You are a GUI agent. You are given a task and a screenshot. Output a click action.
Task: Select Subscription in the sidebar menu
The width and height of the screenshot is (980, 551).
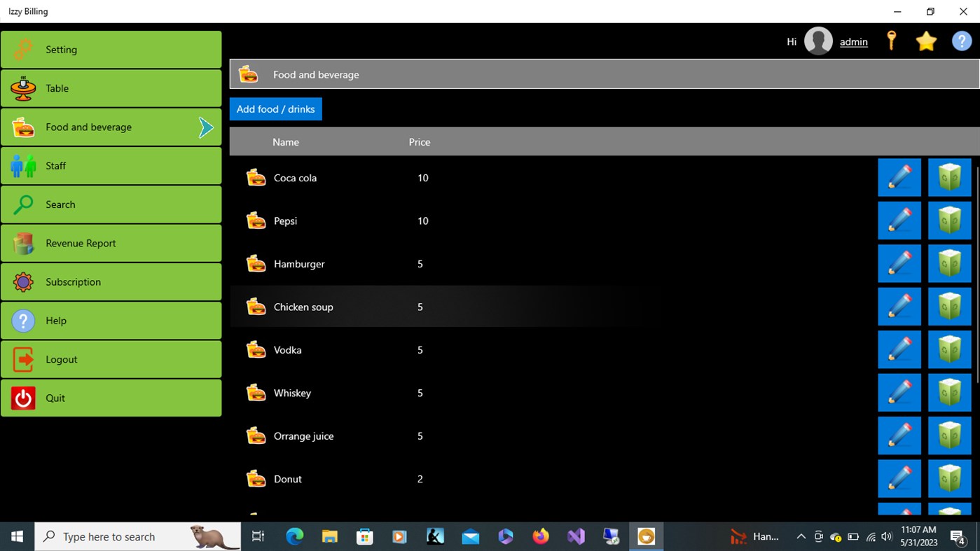point(73,281)
